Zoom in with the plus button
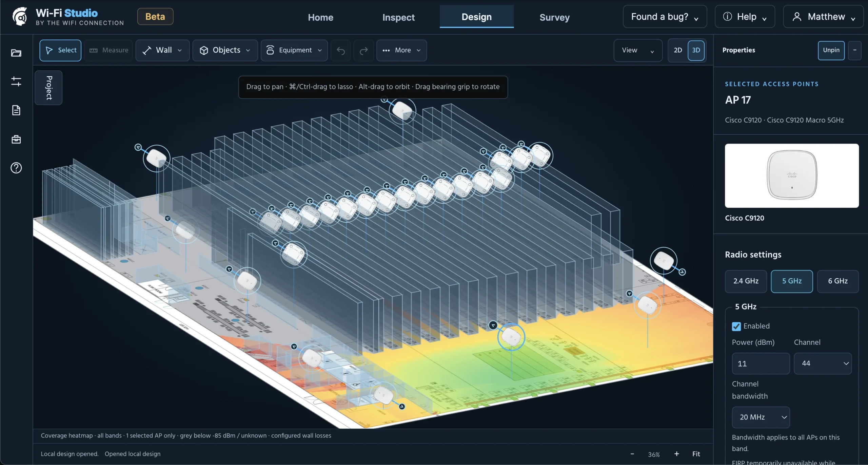The width and height of the screenshot is (868, 465). click(676, 454)
